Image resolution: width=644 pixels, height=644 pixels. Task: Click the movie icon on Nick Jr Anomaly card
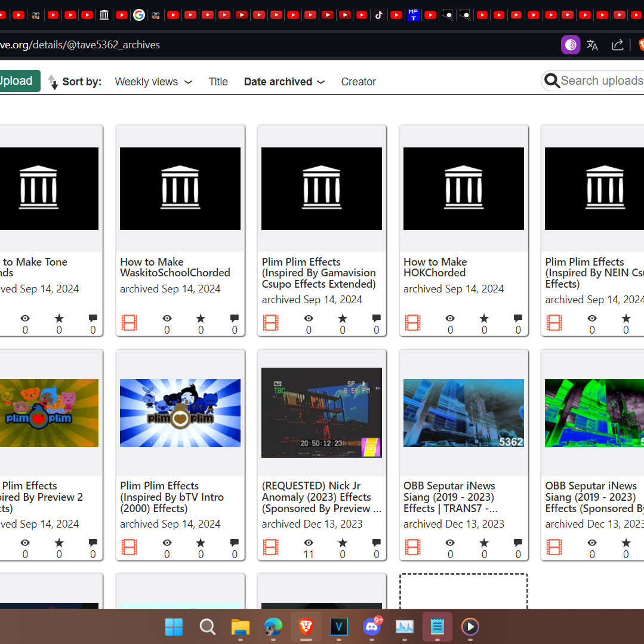tap(270, 547)
